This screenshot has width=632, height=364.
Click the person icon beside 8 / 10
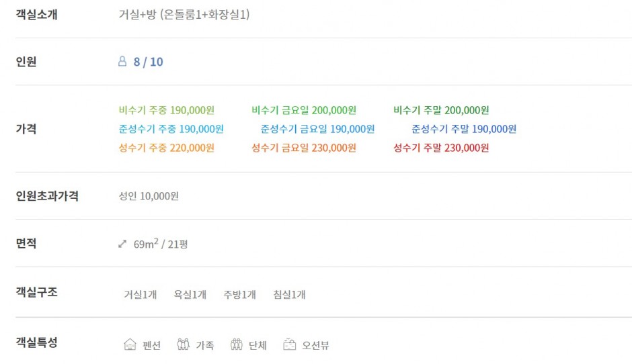[x=122, y=61]
